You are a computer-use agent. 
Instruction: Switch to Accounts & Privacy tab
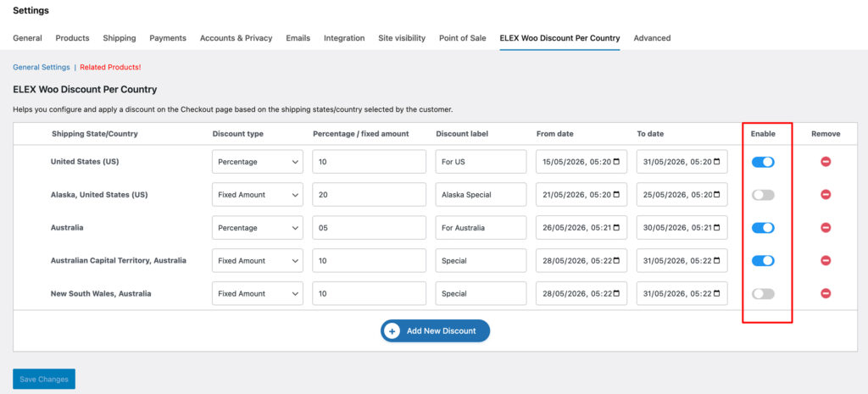point(236,38)
